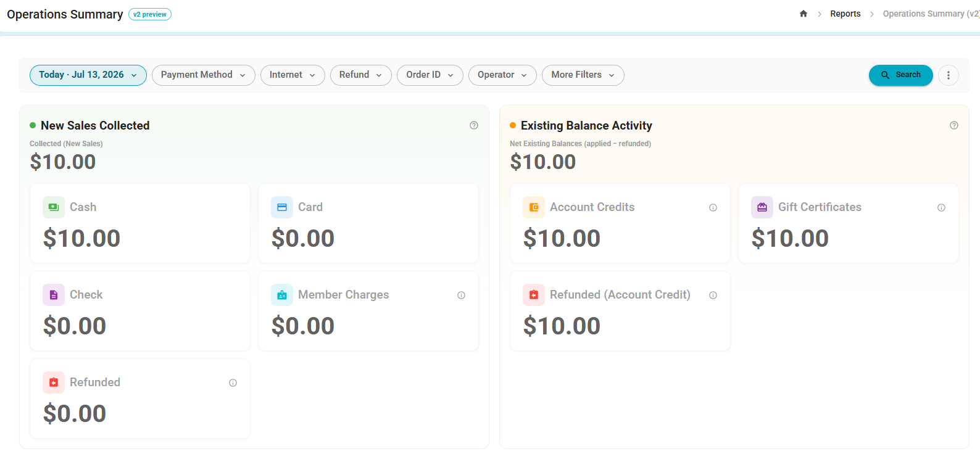Image resolution: width=980 pixels, height=459 pixels.
Task: Click the purple Gift Certificates icon
Action: pyautogui.click(x=762, y=207)
